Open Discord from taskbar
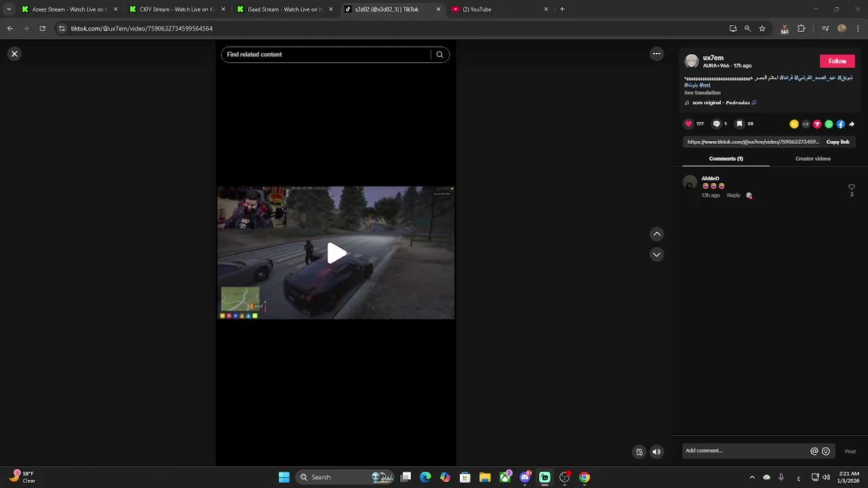The image size is (868, 488). click(x=525, y=477)
